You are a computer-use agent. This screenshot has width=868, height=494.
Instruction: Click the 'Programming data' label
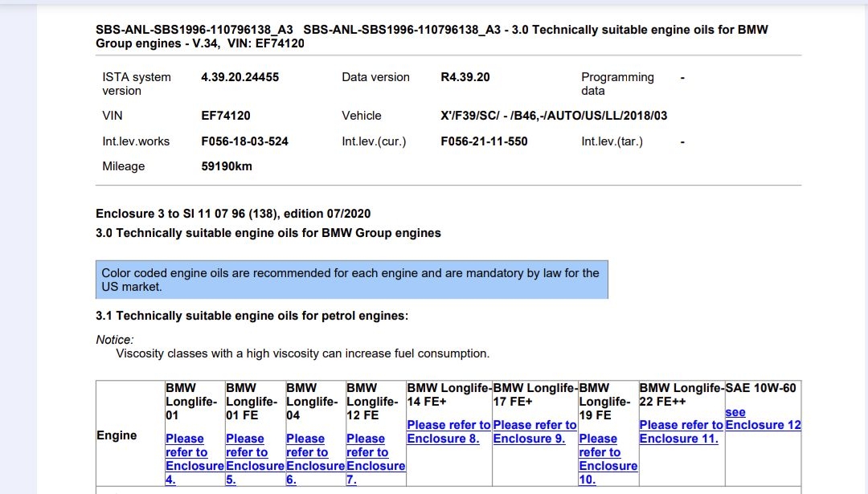coord(617,84)
